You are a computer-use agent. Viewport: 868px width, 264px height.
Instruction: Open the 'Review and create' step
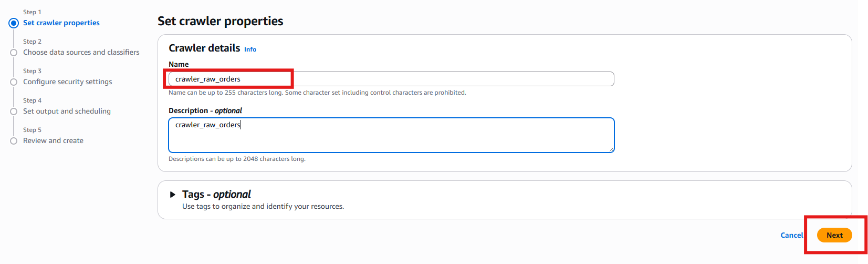[53, 141]
